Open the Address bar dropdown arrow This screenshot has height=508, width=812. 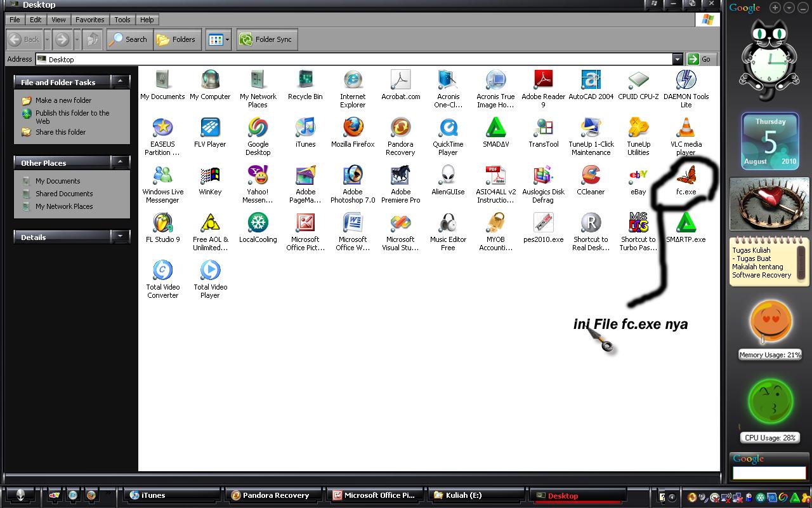(678, 59)
